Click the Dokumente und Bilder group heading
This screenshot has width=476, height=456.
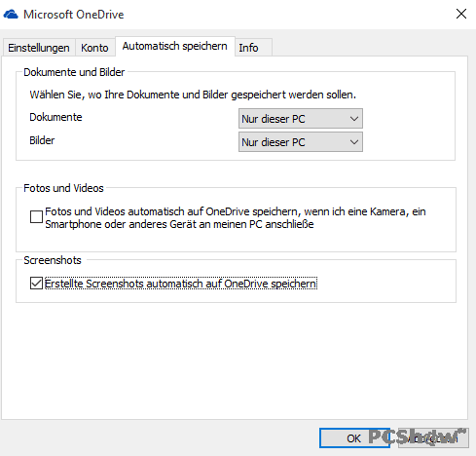point(74,72)
